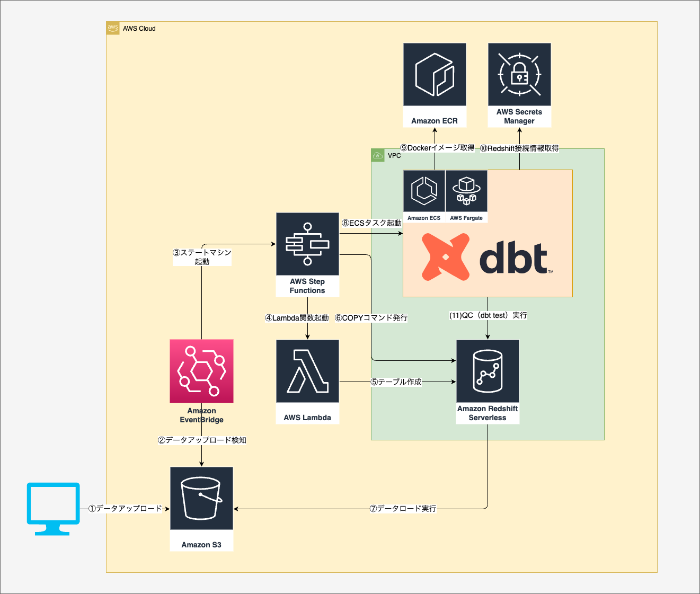Image resolution: width=700 pixels, height=594 pixels.
Task: Click the 'Amazon EventBridge' caption
Action: coord(201,415)
